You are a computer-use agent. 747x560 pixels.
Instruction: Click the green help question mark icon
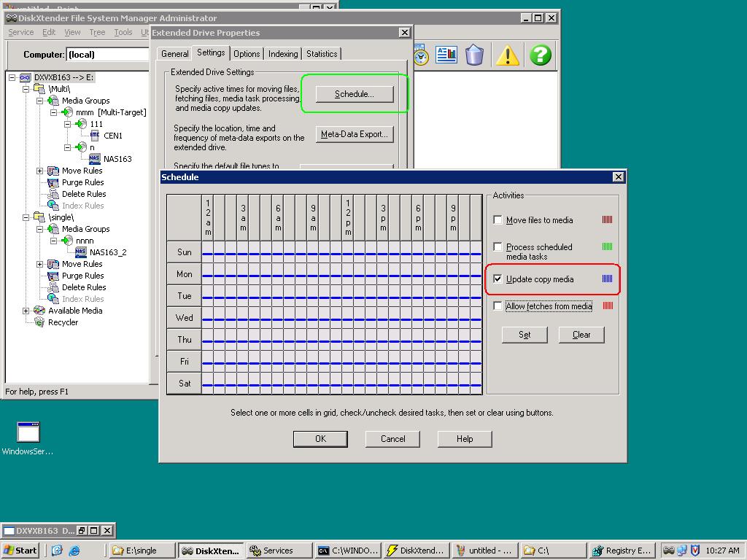pyautogui.click(x=541, y=55)
